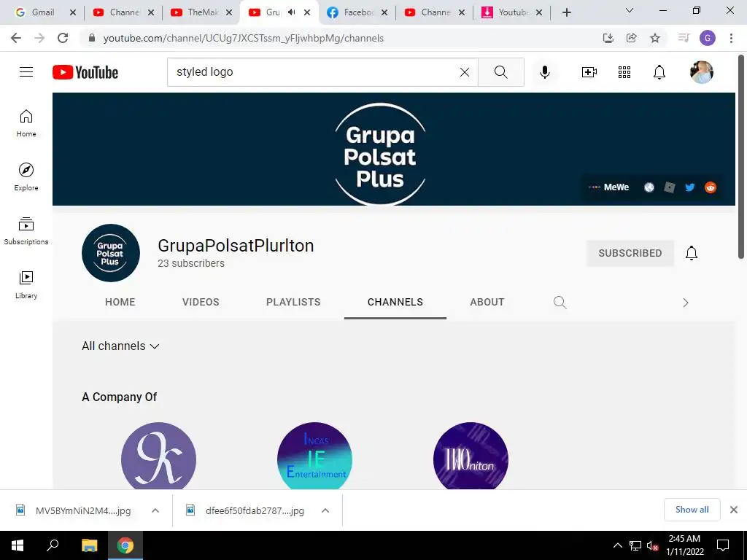The height and width of the screenshot is (560, 747).
Task: Switch to the ABOUT channel tab
Action: pos(487,302)
